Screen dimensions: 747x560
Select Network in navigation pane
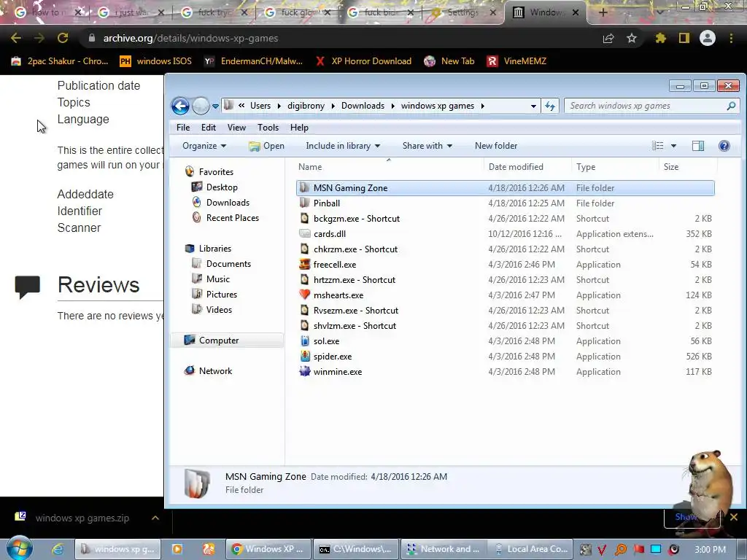215,371
